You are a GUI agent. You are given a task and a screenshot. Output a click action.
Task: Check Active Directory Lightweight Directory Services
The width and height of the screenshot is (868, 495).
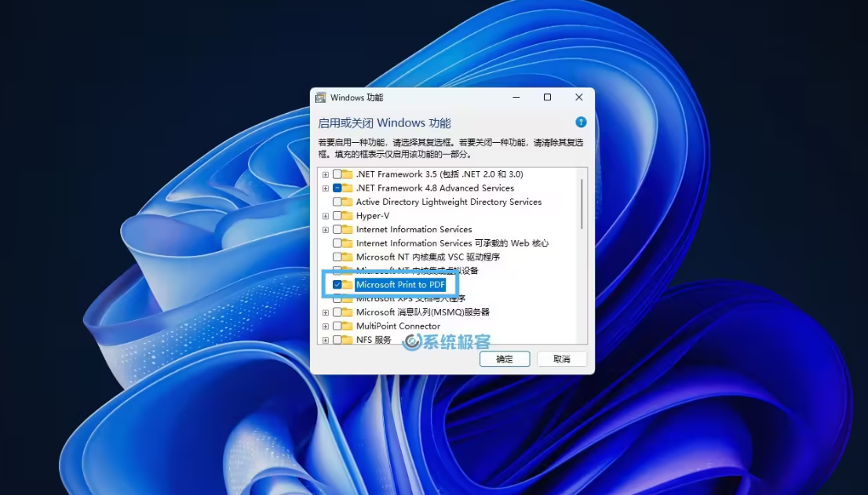click(x=337, y=202)
